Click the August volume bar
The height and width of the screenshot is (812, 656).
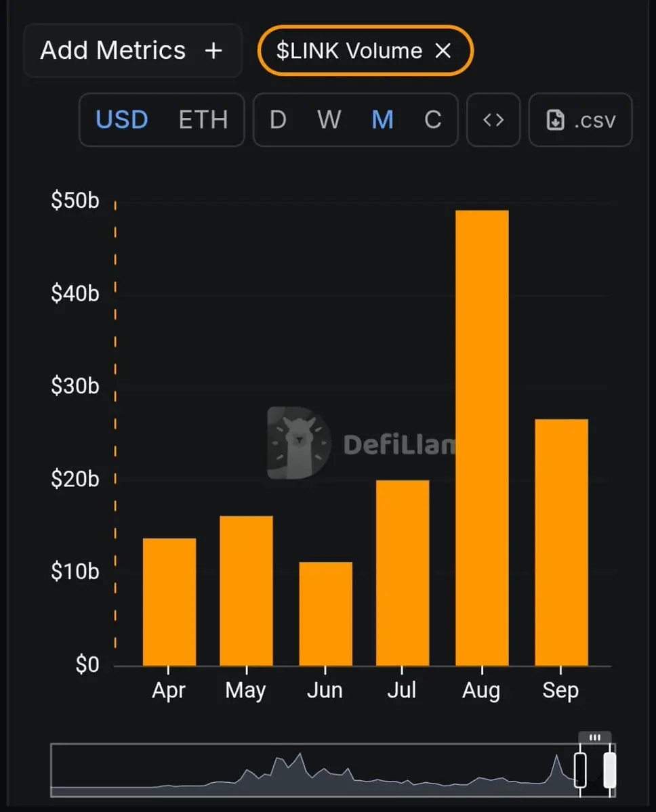482,437
